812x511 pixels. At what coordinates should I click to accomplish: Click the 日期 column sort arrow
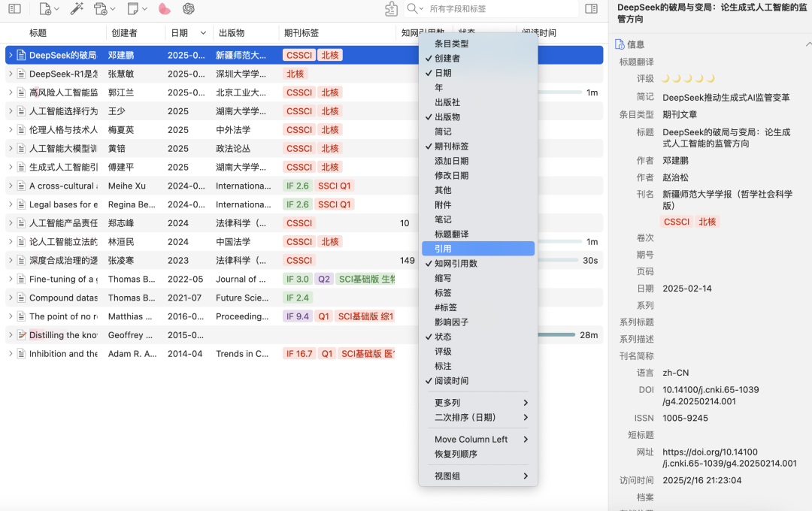tap(203, 33)
